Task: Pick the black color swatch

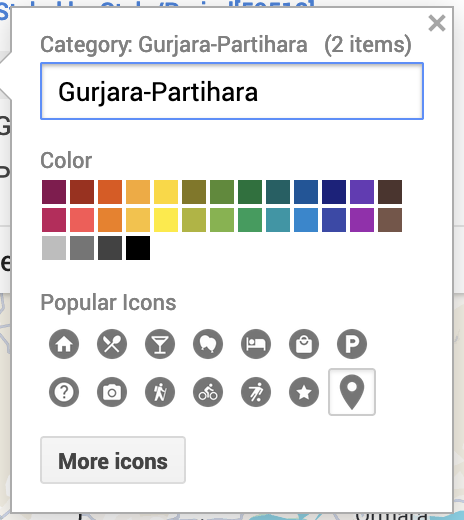Action: tap(138, 248)
